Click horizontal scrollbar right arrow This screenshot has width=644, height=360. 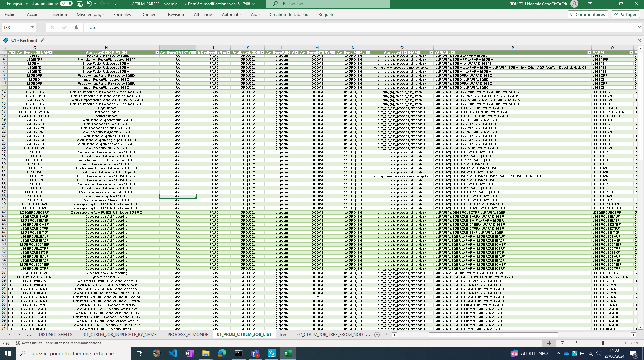click(x=634, y=335)
